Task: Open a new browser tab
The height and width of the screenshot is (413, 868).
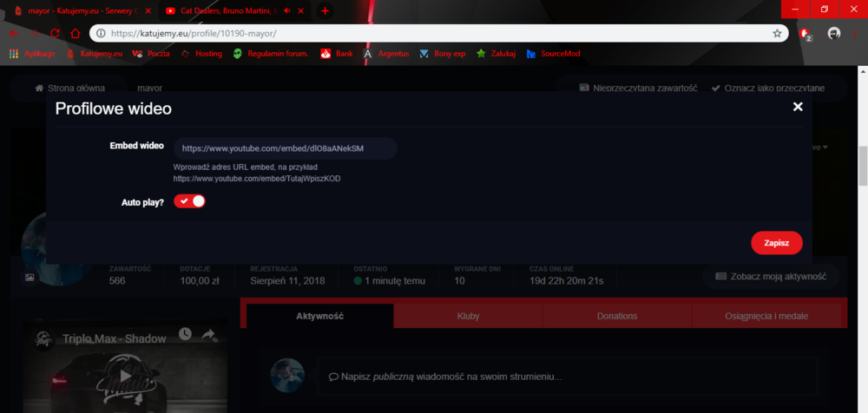Action: (325, 10)
